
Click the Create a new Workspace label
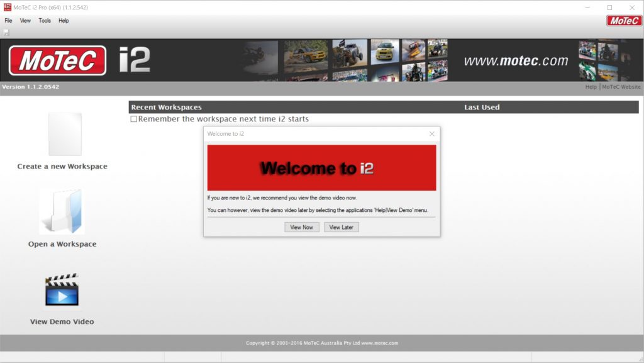[x=62, y=166]
